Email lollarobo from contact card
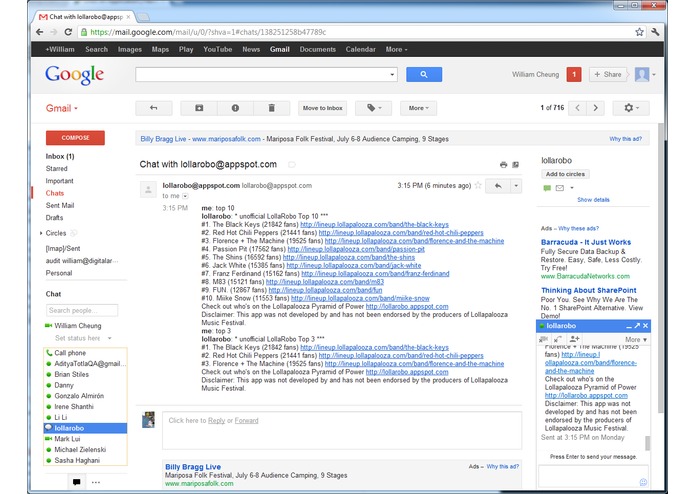This screenshot has height=494, width=695. click(x=560, y=188)
